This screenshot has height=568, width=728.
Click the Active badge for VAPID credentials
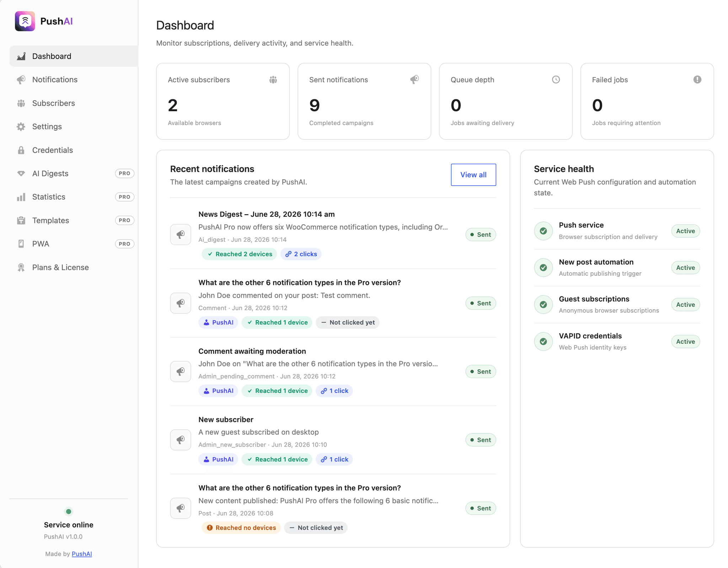(685, 342)
